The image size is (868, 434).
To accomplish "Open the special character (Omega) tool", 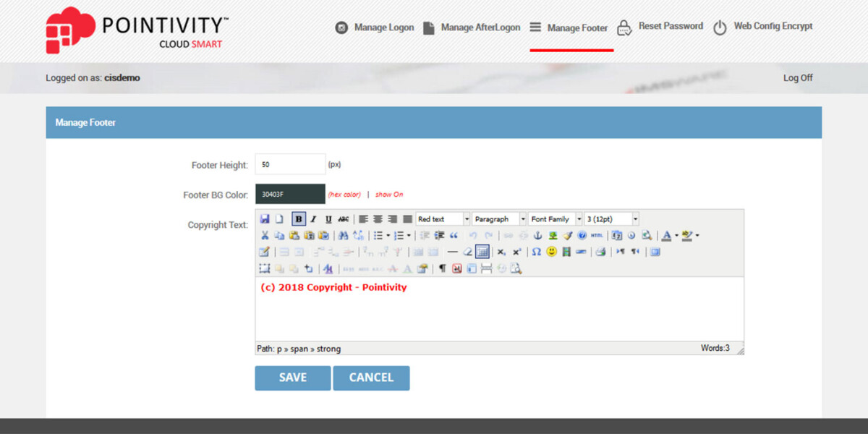I will (536, 252).
